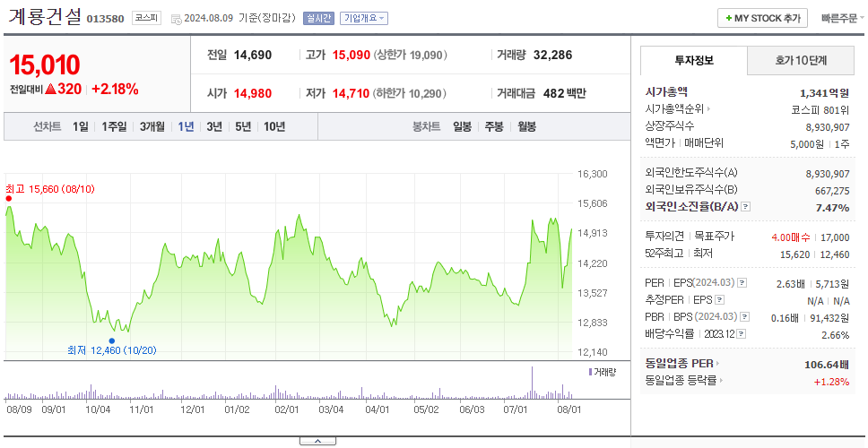Click the 52주최고 value 15,620
This screenshot has width=868, height=448.
pos(795,254)
